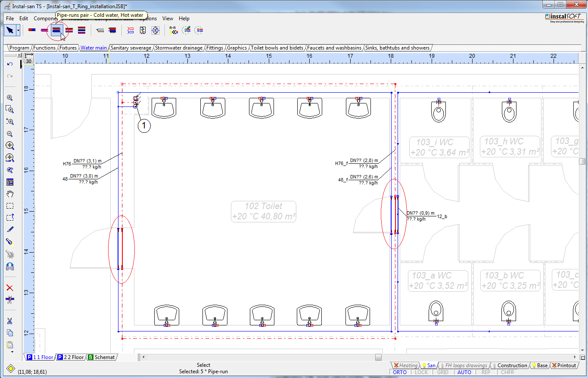Click the horizontal scrollbar thumb
588x378 pixels.
coord(378,357)
